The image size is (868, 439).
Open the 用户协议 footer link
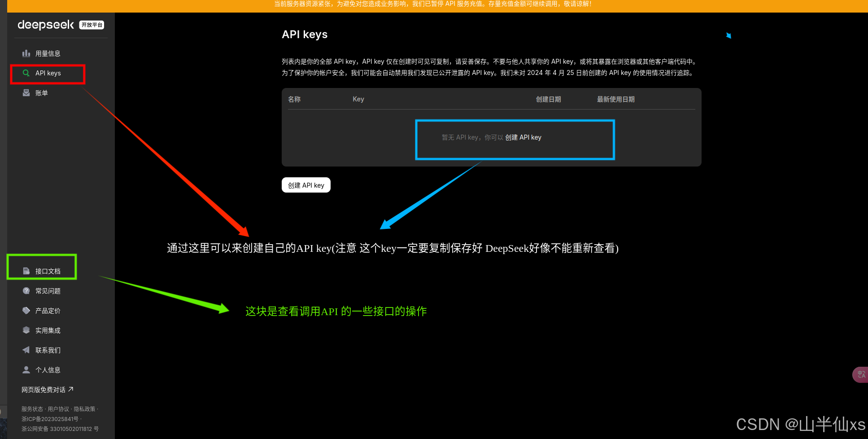[58, 409]
